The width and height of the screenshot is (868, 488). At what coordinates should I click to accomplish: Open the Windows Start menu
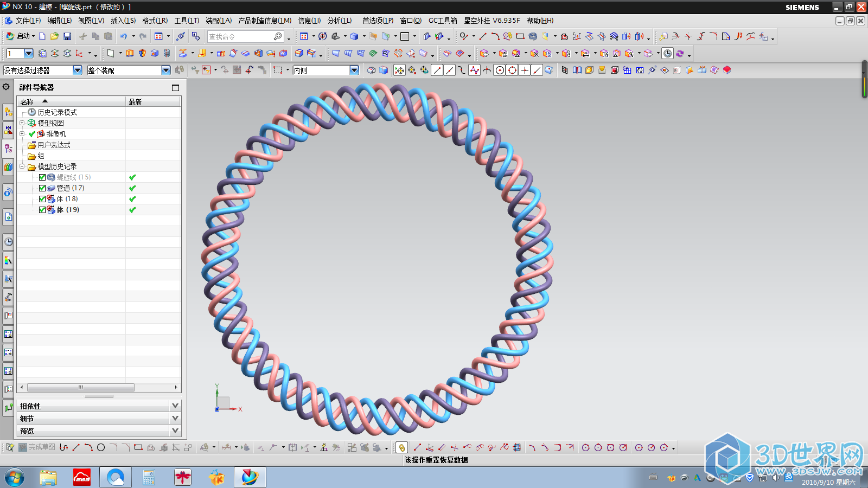pyautogui.click(x=15, y=478)
